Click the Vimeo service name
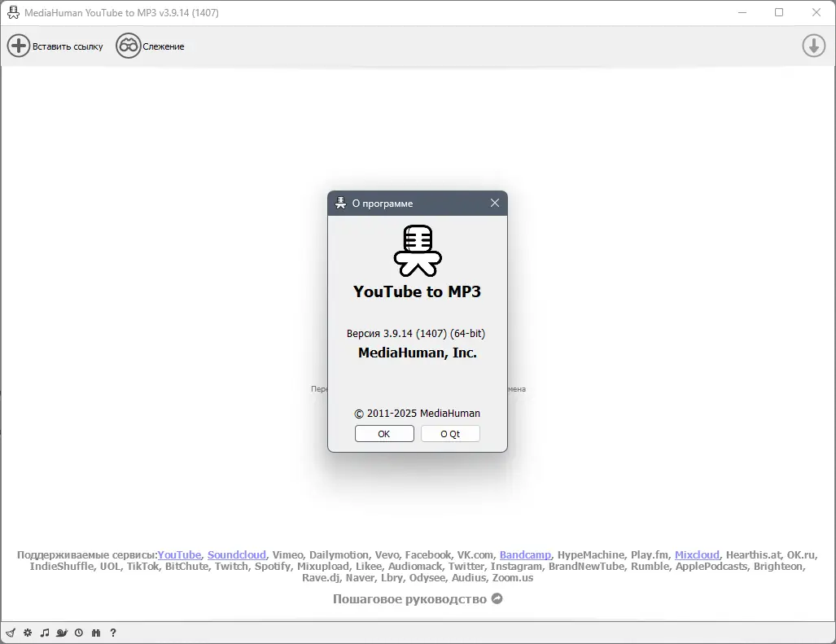The width and height of the screenshot is (836, 644). pyautogui.click(x=287, y=555)
